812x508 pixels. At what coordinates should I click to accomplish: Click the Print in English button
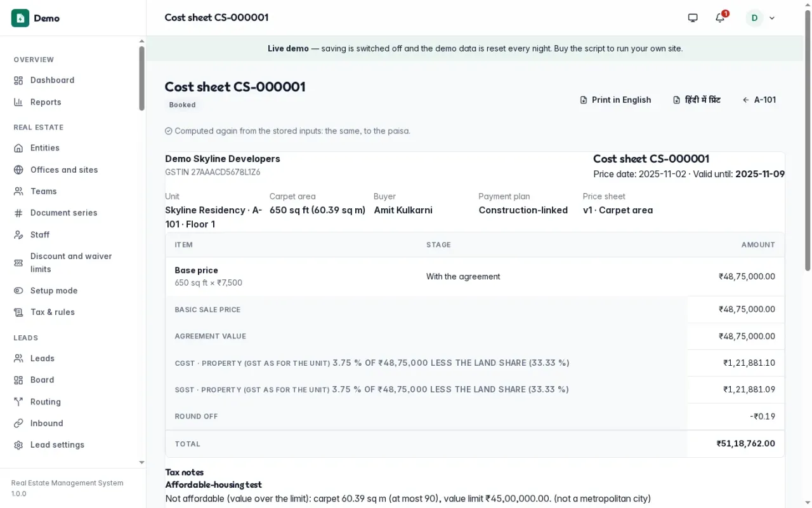click(x=615, y=100)
